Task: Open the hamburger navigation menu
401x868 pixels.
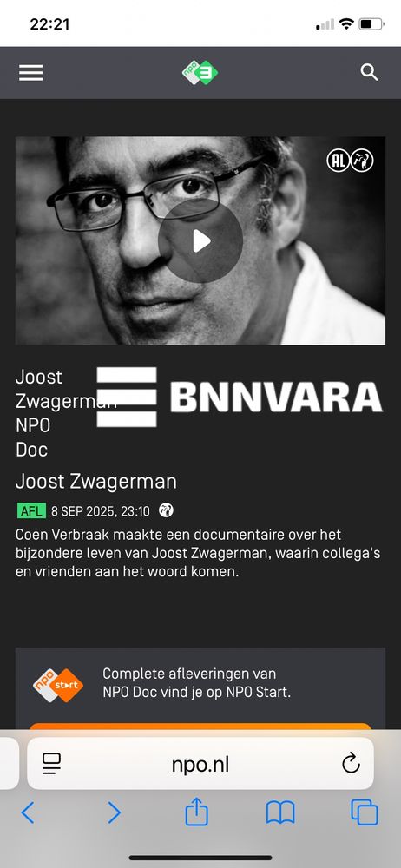Action: [31, 73]
